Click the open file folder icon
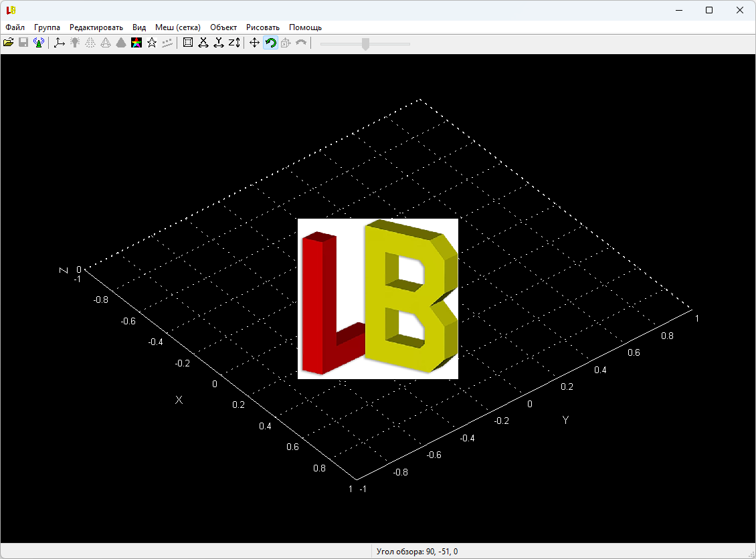This screenshot has height=559, width=756. pyautogui.click(x=8, y=43)
